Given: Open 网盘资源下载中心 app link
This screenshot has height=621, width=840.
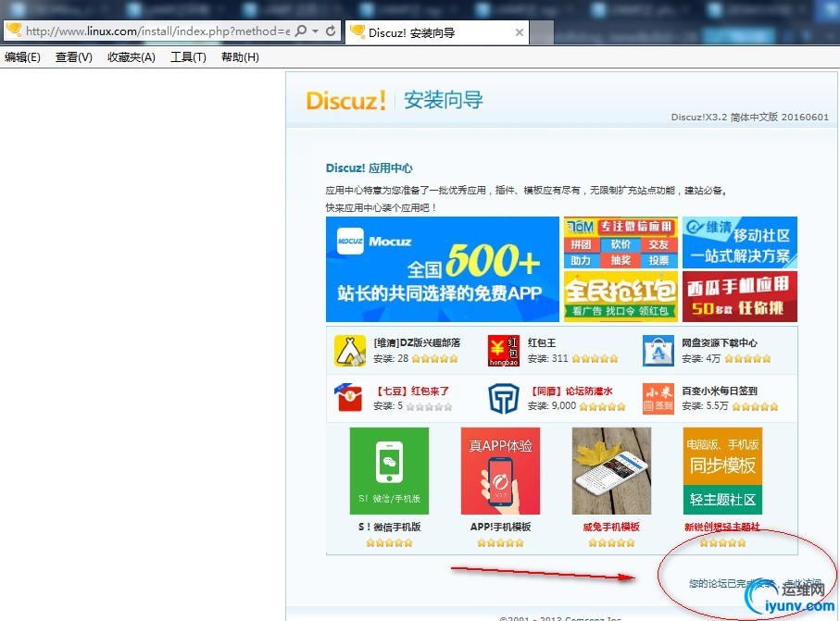Looking at the screenshot, I should (x=720, y=342).
